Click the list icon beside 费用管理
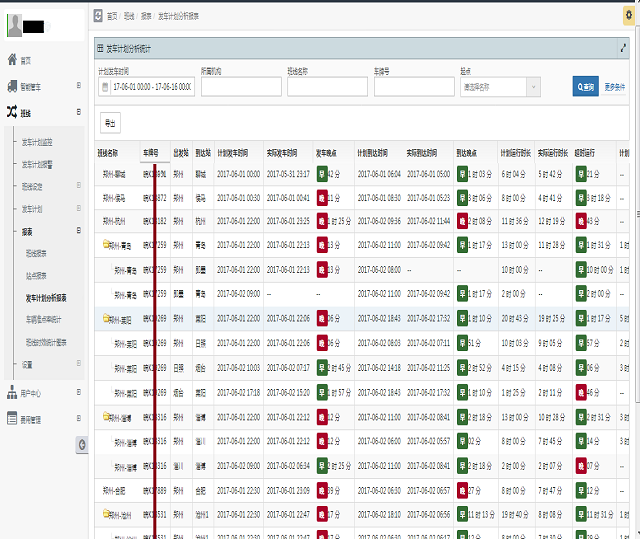 (x=12, y=420)
